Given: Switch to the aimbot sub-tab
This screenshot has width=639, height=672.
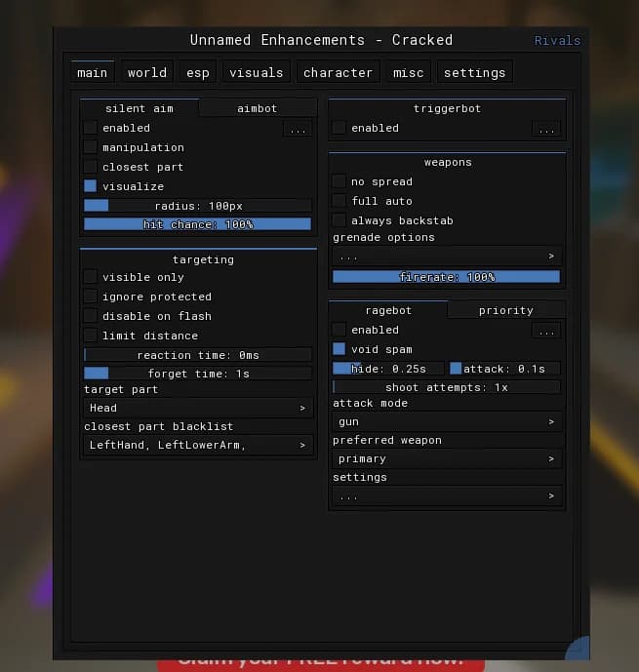Looking at the screenshot, I should click(258, 108).
